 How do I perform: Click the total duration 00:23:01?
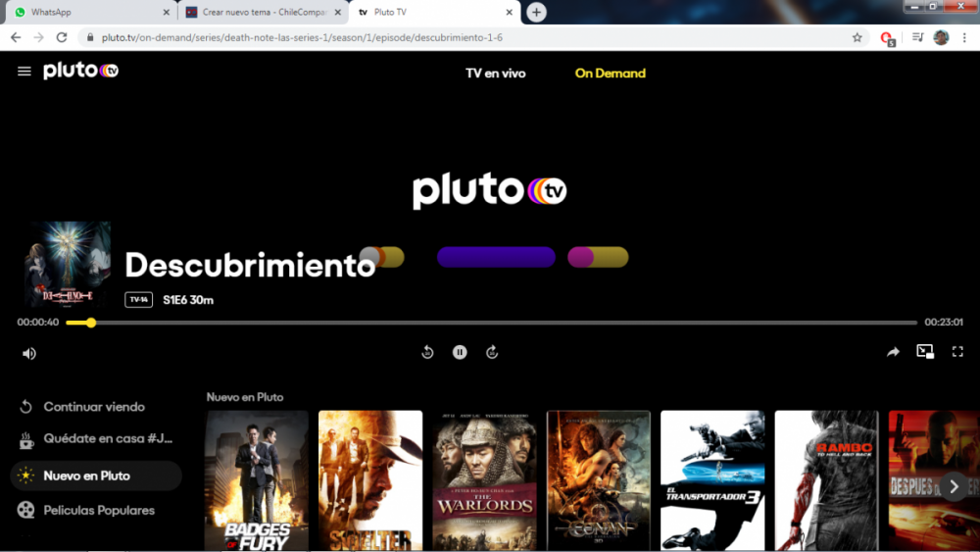(944, 322)
